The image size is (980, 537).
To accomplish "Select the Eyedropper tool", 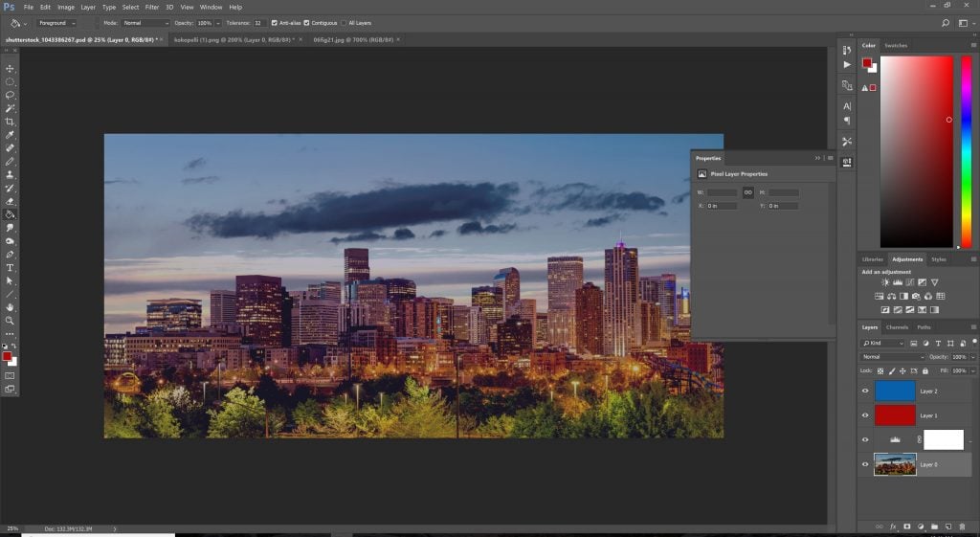I will point(10,136).
